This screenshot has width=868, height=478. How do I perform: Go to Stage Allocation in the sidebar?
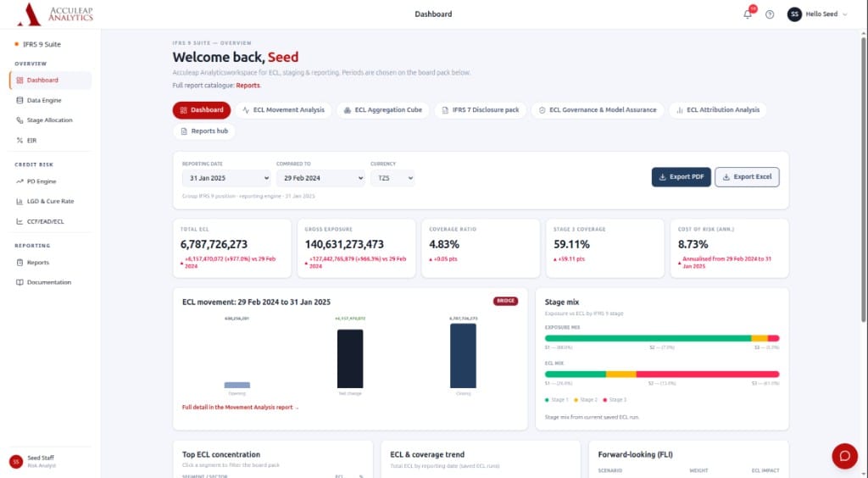50,120
